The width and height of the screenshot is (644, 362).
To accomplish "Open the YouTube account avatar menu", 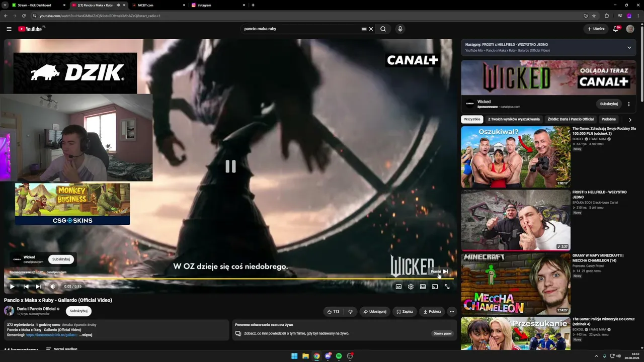I will pyautogui.click(x=630, y=29).
